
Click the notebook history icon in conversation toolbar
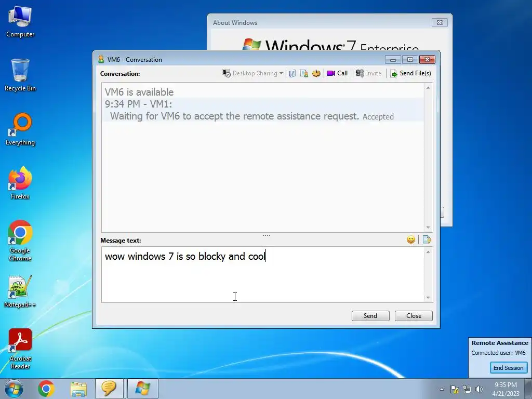point(292,73)
